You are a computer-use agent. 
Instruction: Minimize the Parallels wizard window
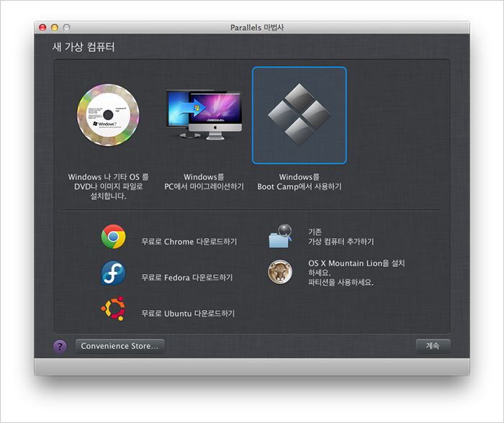[55, 27]
